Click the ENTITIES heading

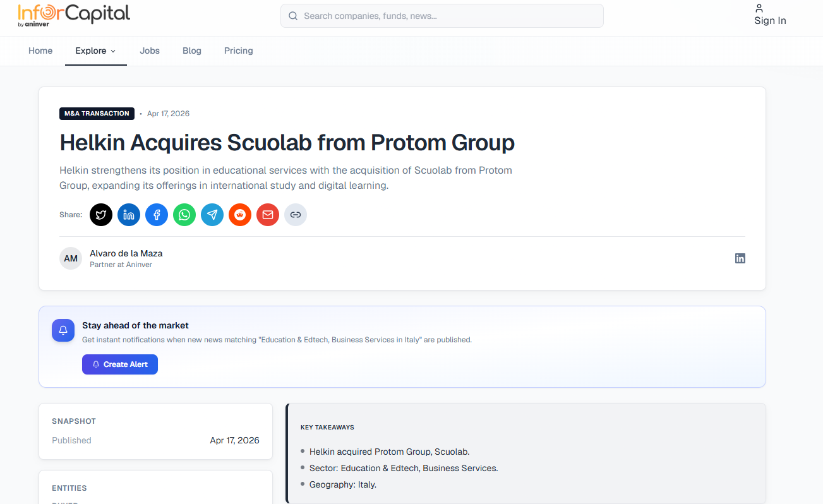pyautogui.click(x=69, y=488)
